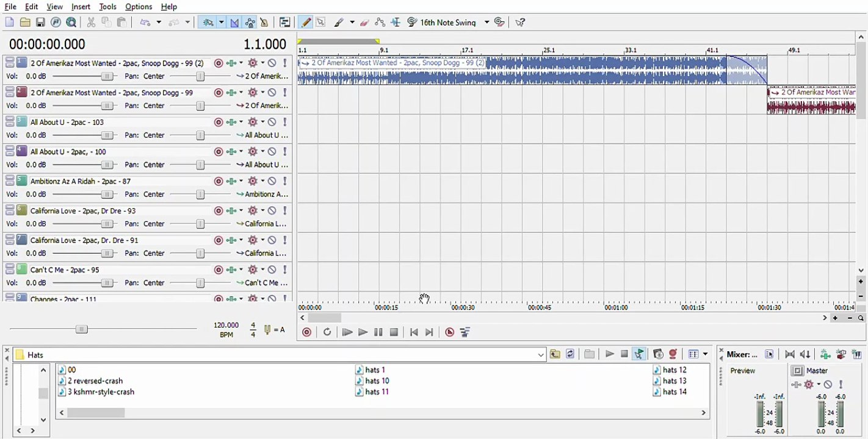Mute the All About U 103 track

tap(272, 122)
